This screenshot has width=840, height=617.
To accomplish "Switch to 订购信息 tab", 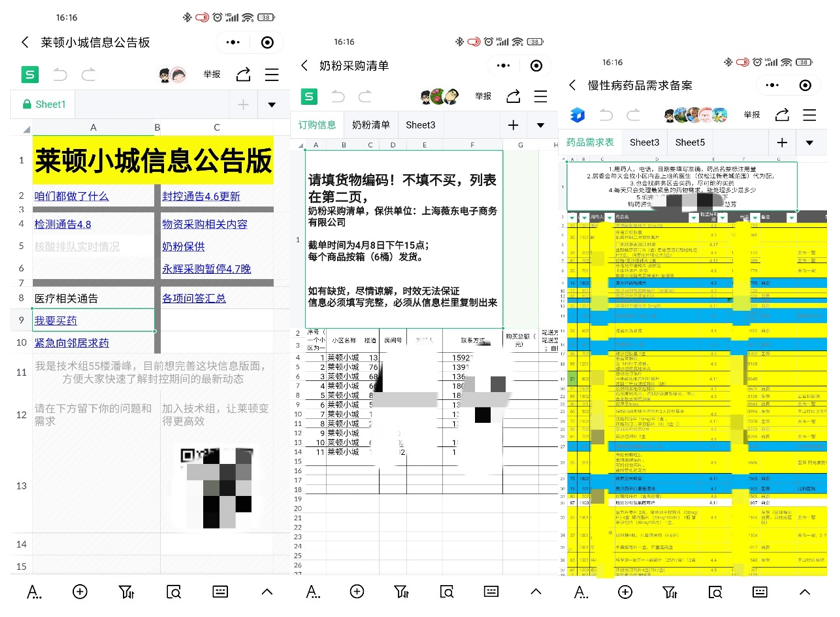I will (317, 125).
